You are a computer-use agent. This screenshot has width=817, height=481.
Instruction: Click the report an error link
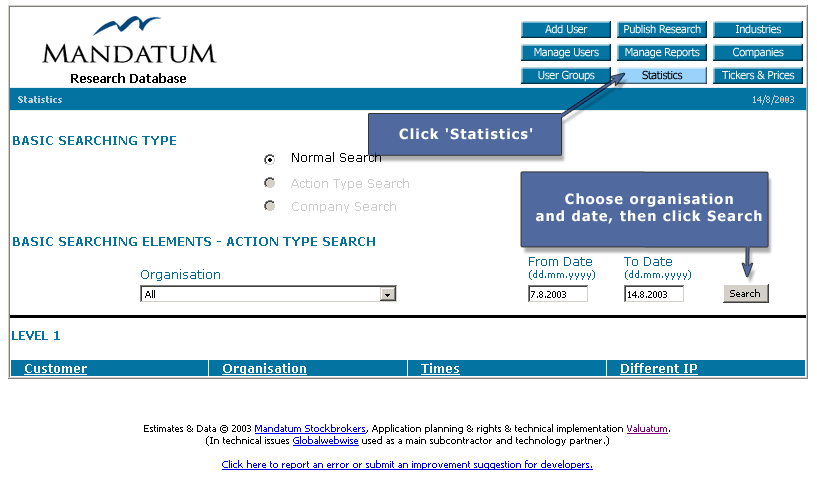407,464
